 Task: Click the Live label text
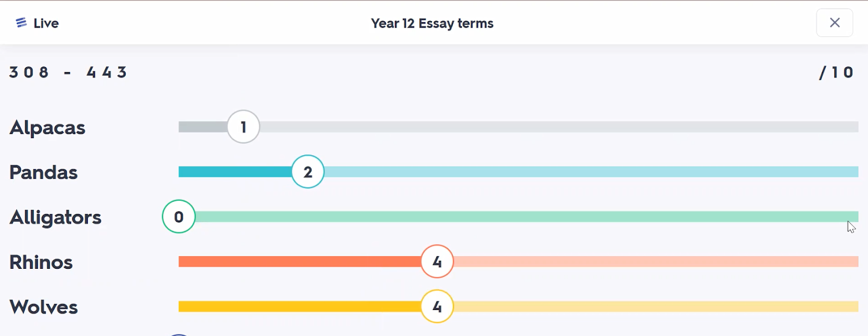click(x=46, y=23)
